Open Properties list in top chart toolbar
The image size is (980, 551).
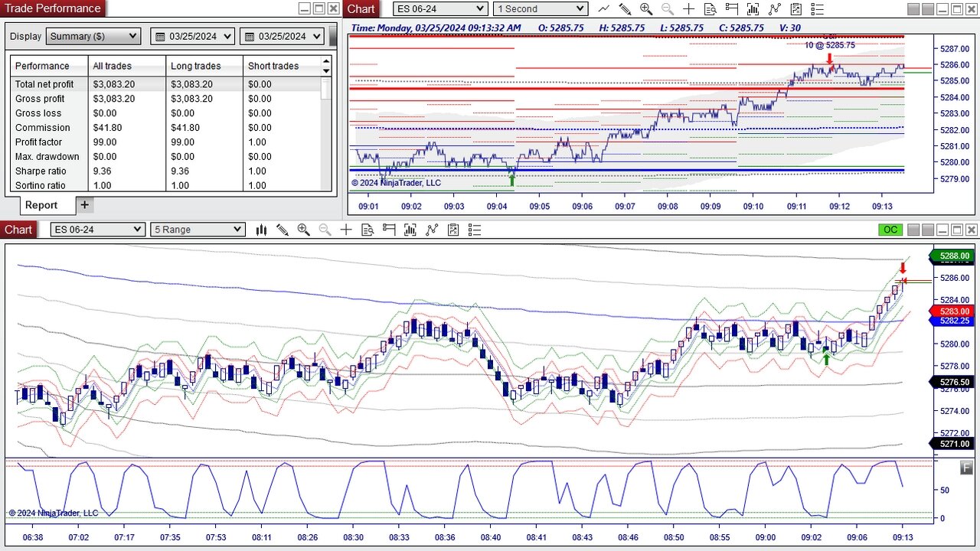[x=818, y=9]
